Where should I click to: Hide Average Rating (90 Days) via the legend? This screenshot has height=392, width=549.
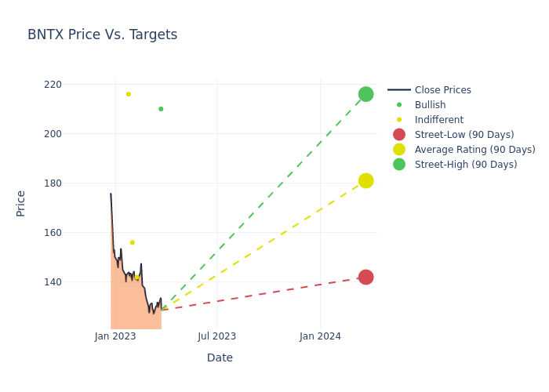(x=474, y=150)
